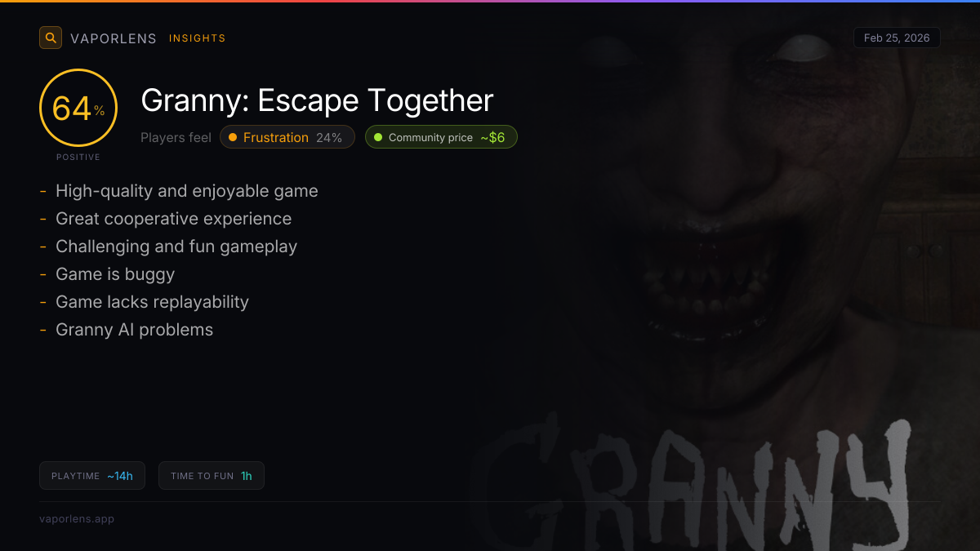Click the Frustration 24% pill
Viewport: 980px width, 551px height.
coord(287,137)
